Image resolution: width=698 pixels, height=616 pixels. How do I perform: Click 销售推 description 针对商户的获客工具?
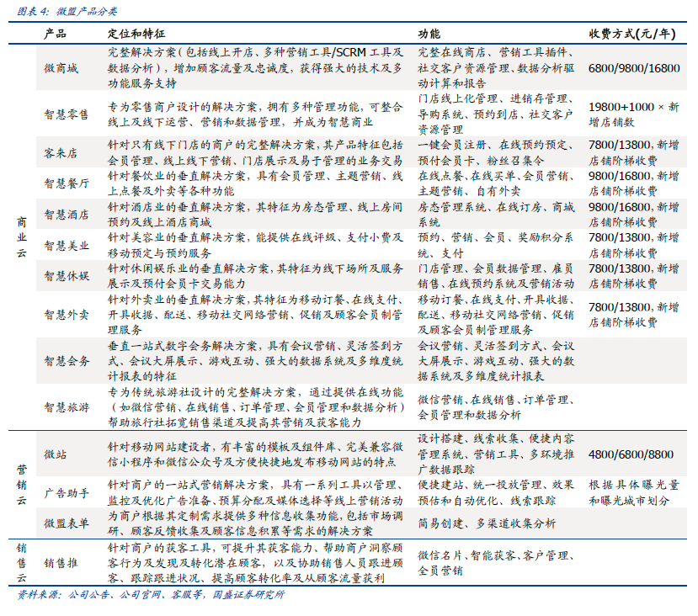(x=255, y=563)
